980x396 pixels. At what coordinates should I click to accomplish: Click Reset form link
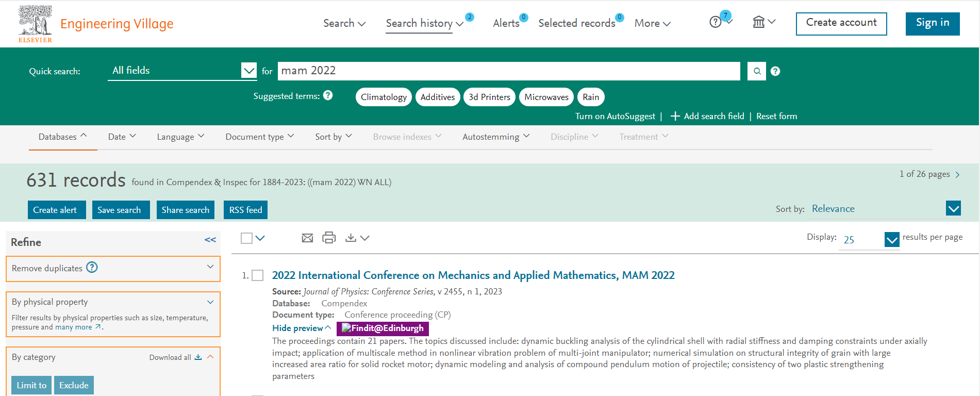point(776,117)
